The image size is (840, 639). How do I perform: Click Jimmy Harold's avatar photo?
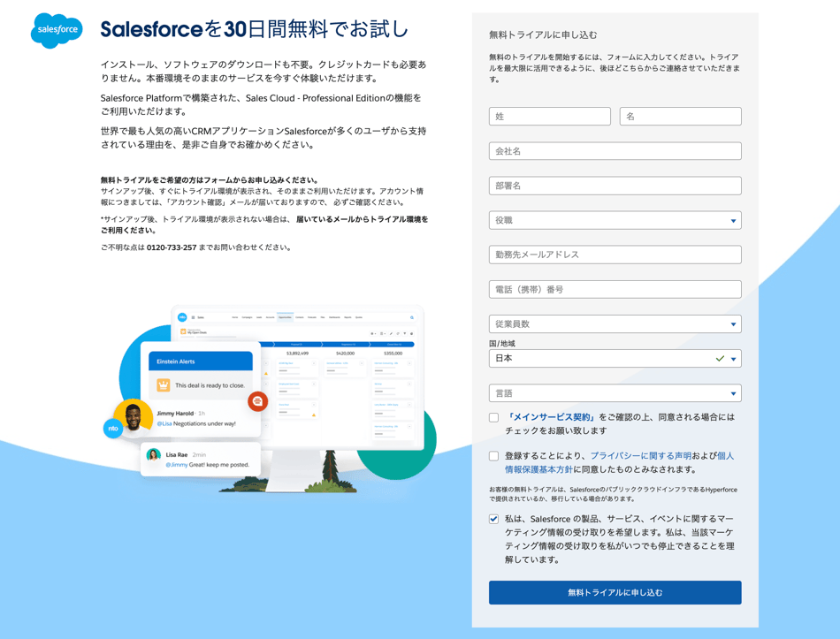(133, 418)
